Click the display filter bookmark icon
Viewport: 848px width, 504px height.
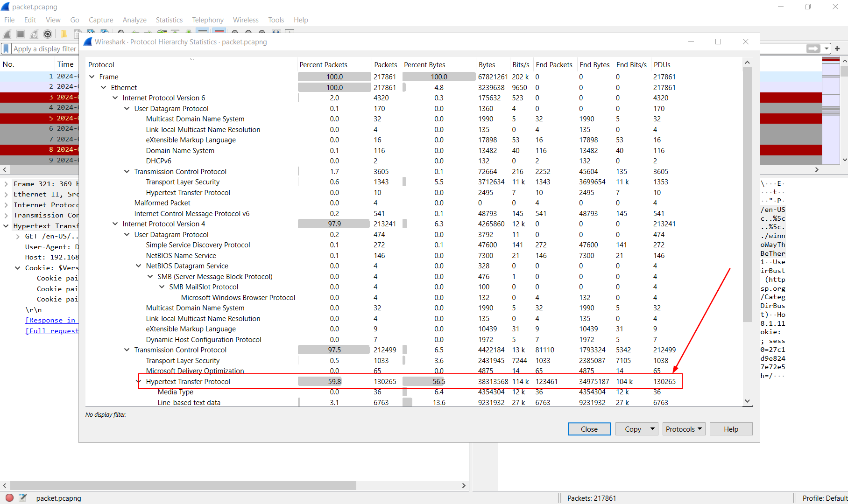pyautogui.click(x=6, y=49)
